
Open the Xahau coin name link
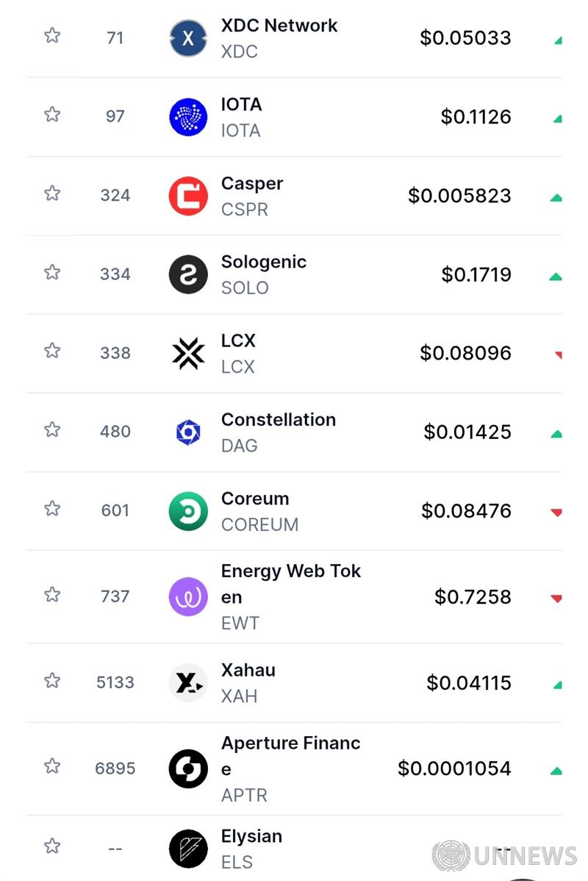coord(248,671)
